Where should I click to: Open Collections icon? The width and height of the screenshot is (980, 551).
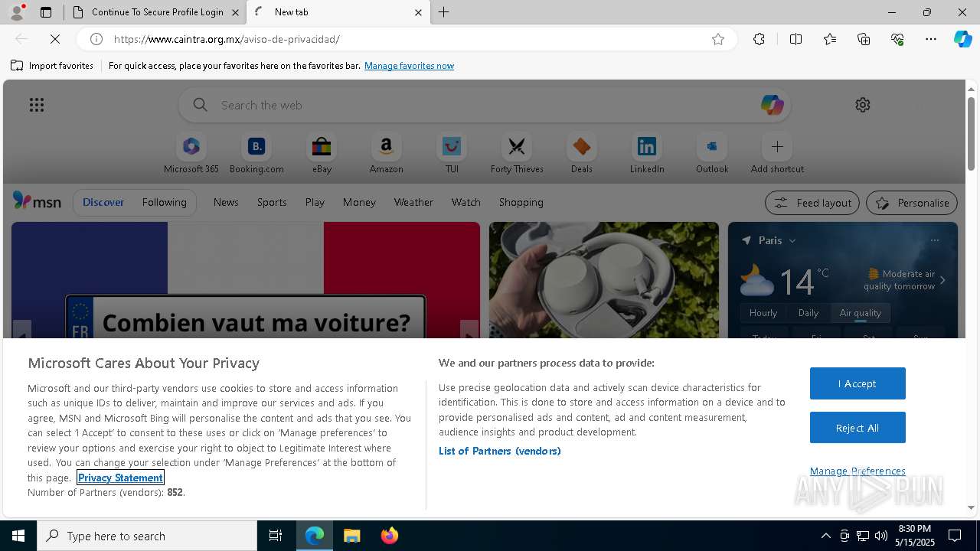point(864,39)
